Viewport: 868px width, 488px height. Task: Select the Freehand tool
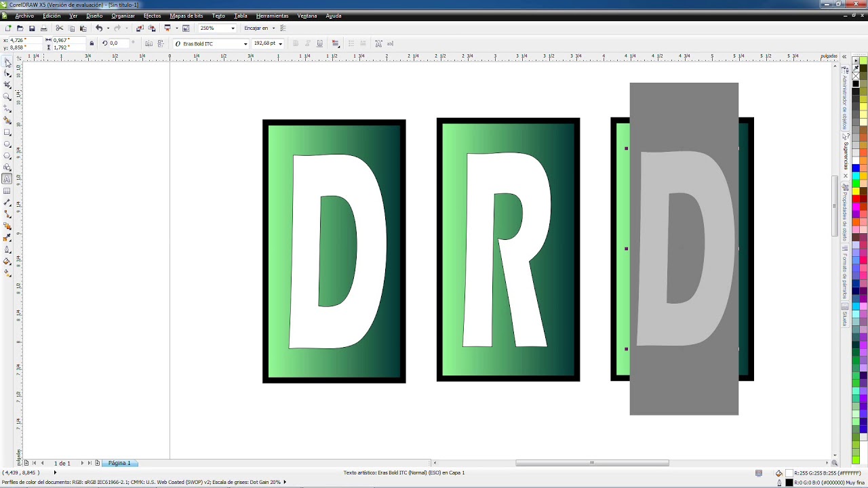click(7, 108)
